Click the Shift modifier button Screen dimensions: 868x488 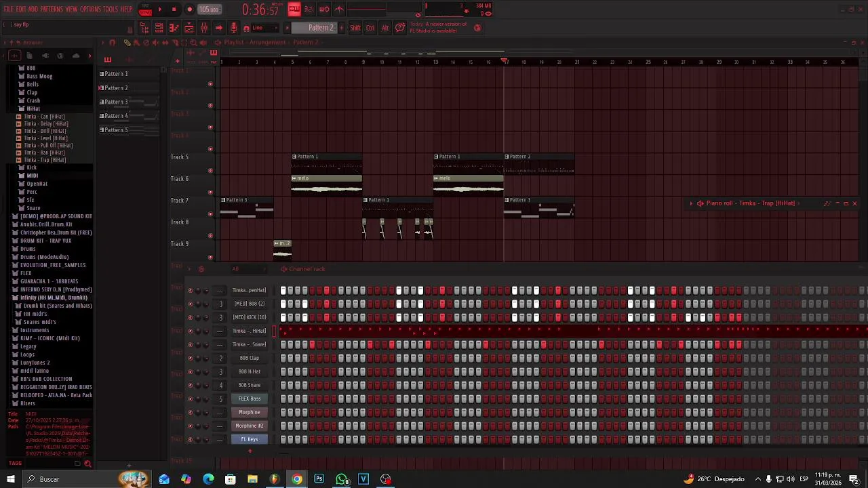click(x=355, y=28)
